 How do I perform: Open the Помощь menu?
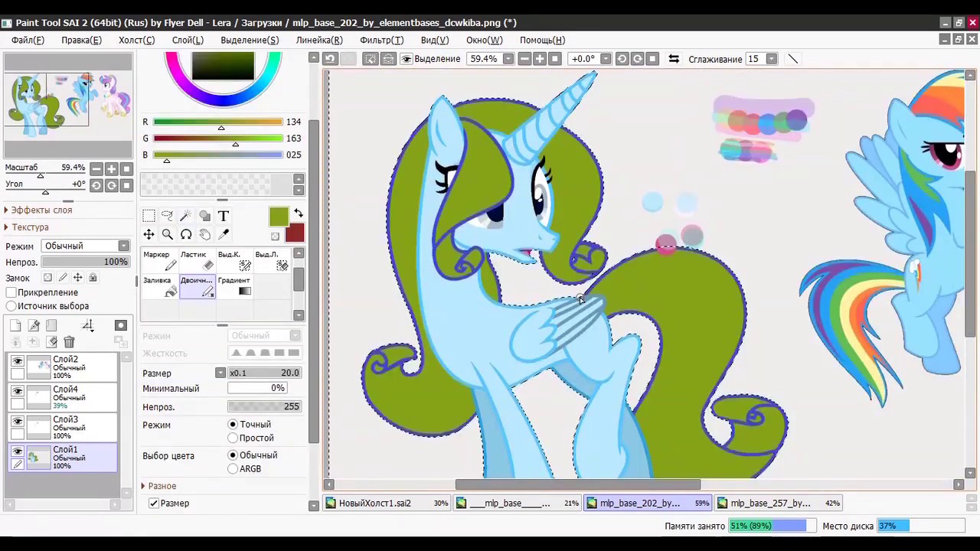(x=542, y=40)
